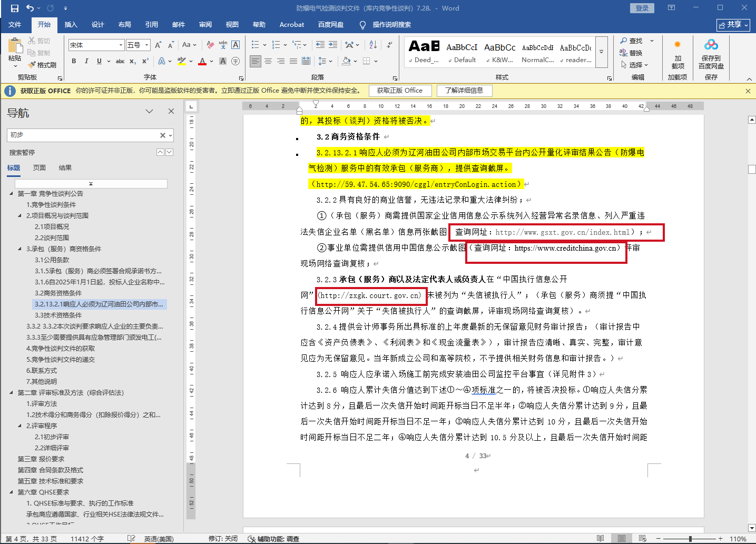
Task: Apply distributed alignment to the paragraph
Action: (x=306, y=61)
